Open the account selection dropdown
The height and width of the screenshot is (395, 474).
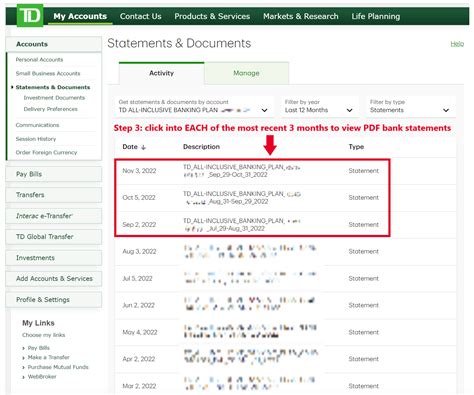tap(194, 106)
